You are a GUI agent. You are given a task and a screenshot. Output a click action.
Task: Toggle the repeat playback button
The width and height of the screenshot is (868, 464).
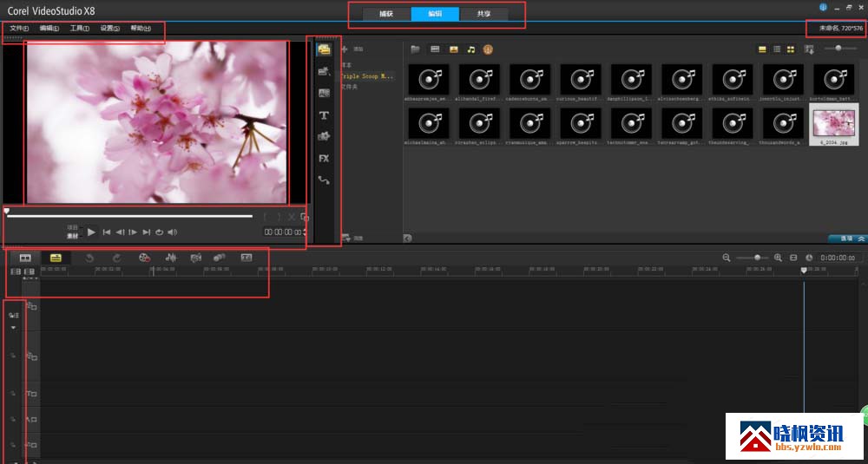pos(159,232)
